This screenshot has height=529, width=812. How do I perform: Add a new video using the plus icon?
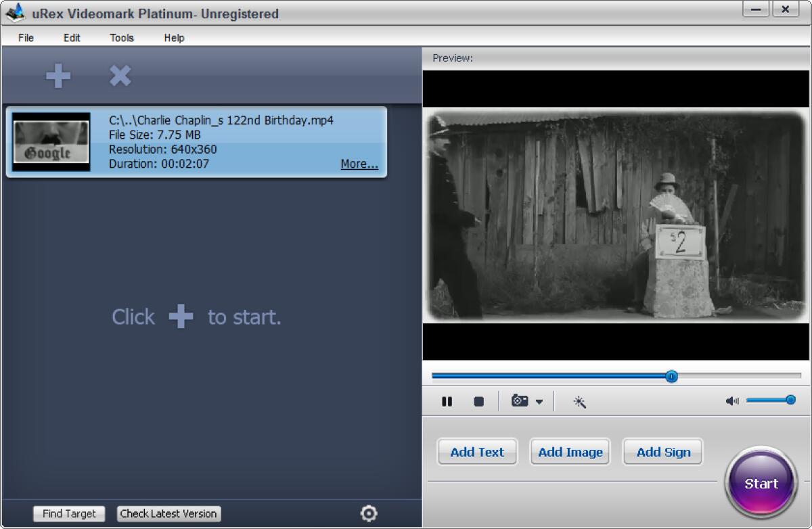coord(58,76)
